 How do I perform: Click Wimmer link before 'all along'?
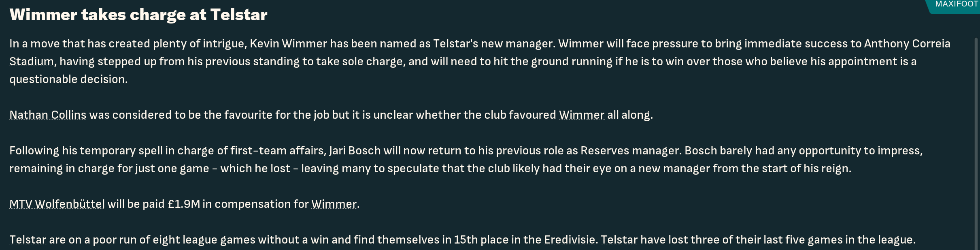[x=582, y=115]
